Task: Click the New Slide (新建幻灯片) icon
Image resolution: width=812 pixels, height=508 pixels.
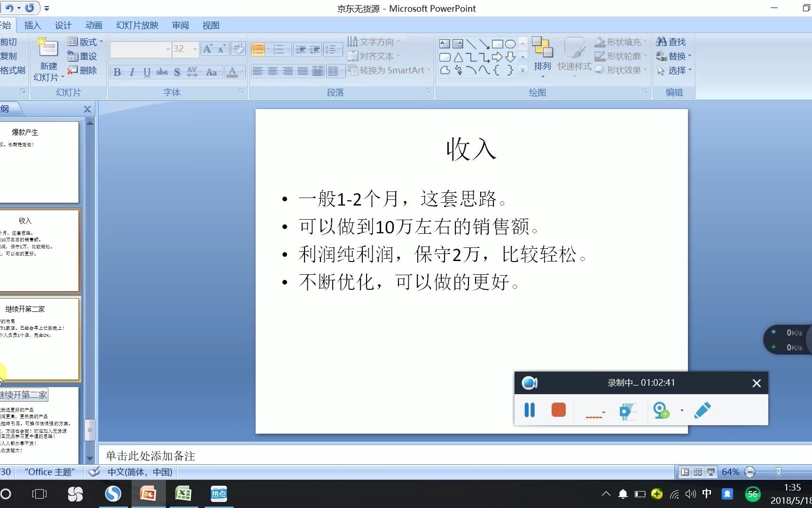Action: click(x=47, y=48)
